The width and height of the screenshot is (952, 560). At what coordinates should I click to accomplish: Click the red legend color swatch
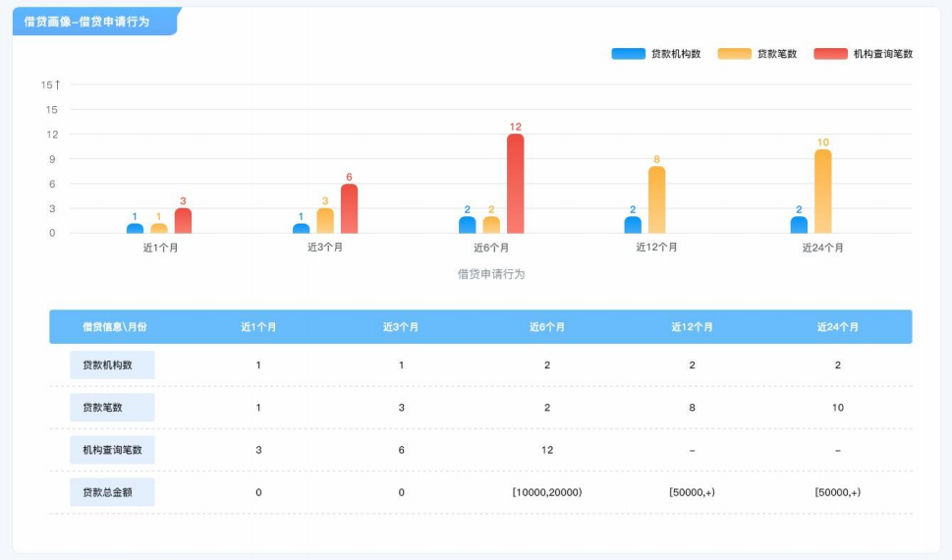(830, 54)
